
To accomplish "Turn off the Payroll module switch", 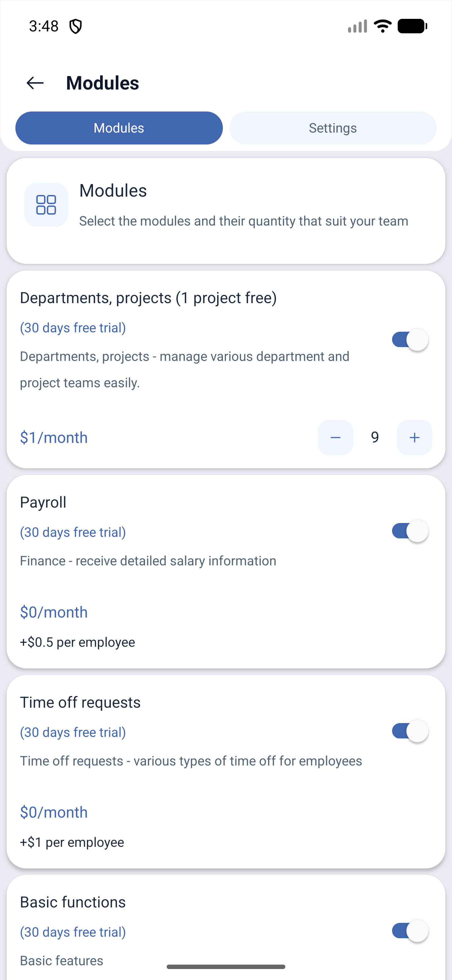I will click(x=410, y=531).
